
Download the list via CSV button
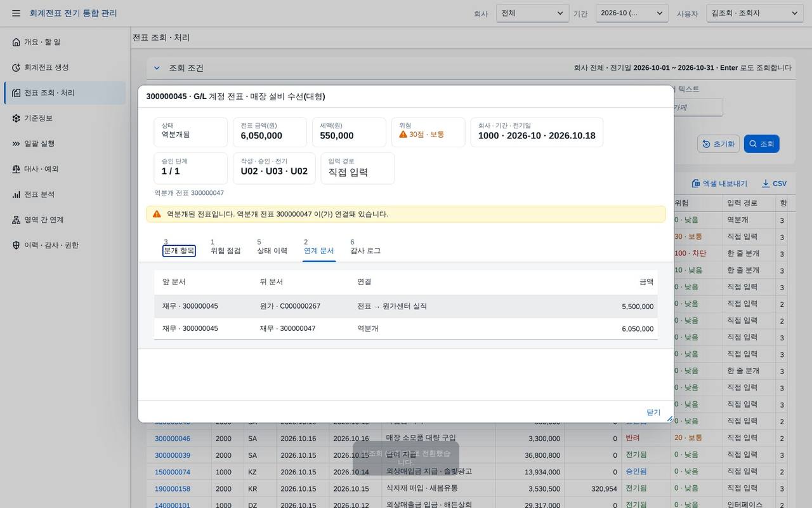[x=774, y=184]
